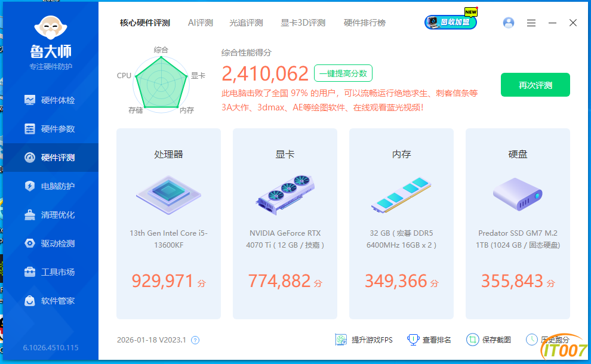
Task: Launch 软件管家 from the sidebar
Action: (51, 301)
